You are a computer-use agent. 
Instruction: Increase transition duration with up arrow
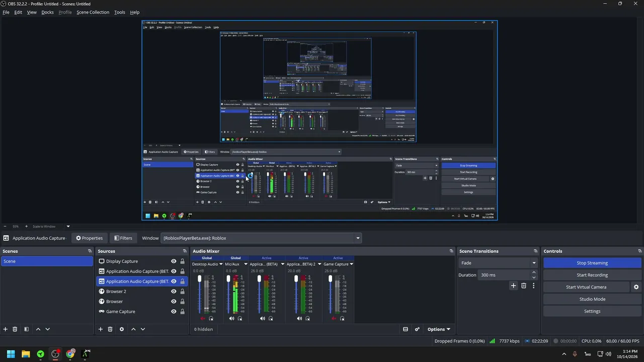point(534,273)
